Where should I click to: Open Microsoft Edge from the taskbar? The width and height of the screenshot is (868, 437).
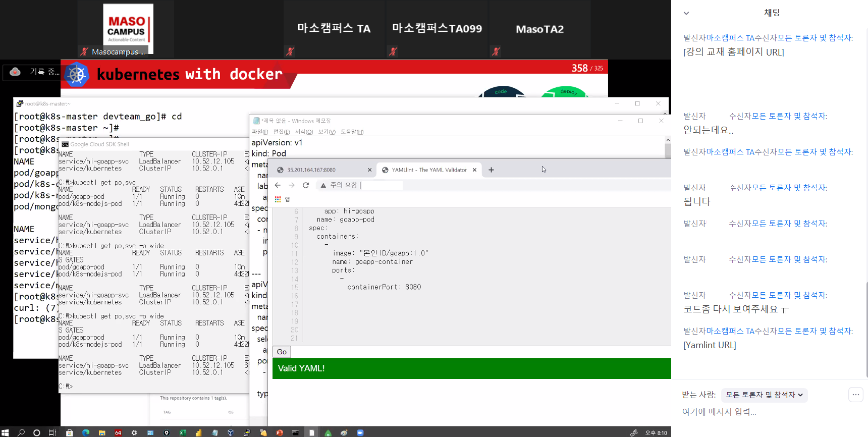coord(86,432)
